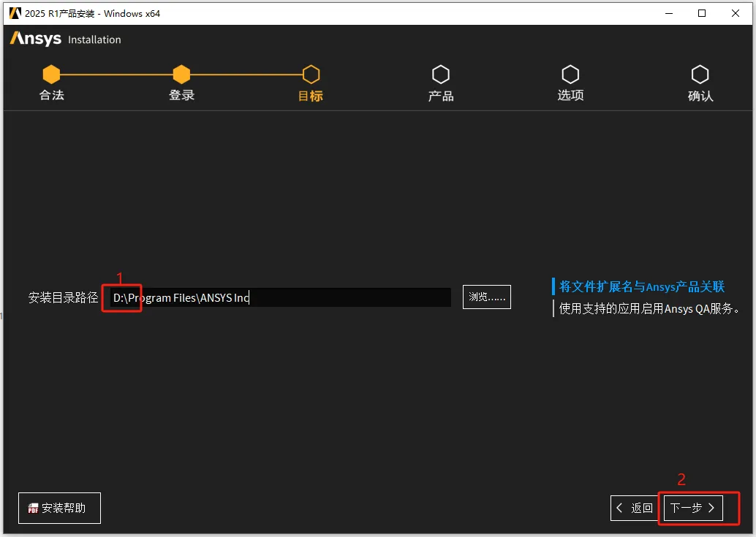Click the 安装目录路径 label
The image size is (756, 537).
[x=63, y=297]
